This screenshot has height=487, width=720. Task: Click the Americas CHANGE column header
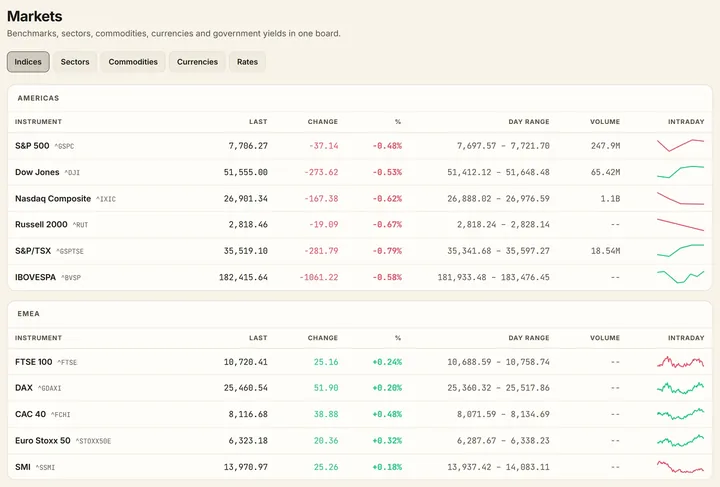point(323,122)
